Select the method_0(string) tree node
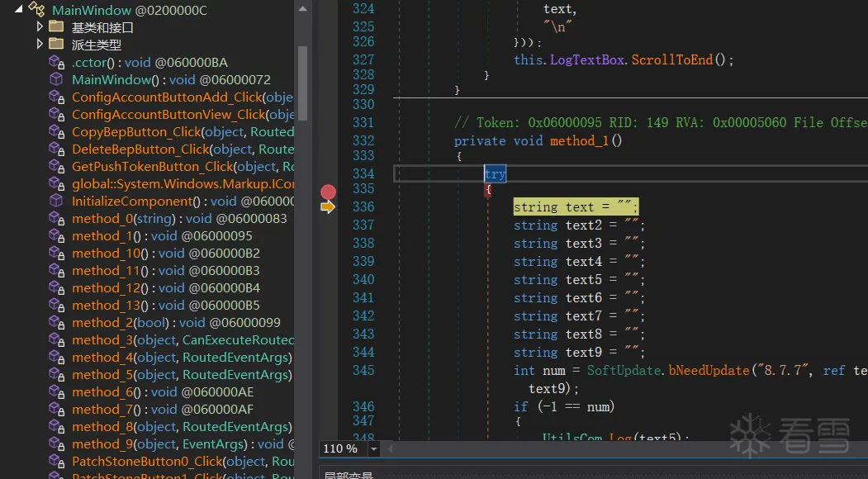This screenshot has height=479, width=868. (x=179, y=218)
